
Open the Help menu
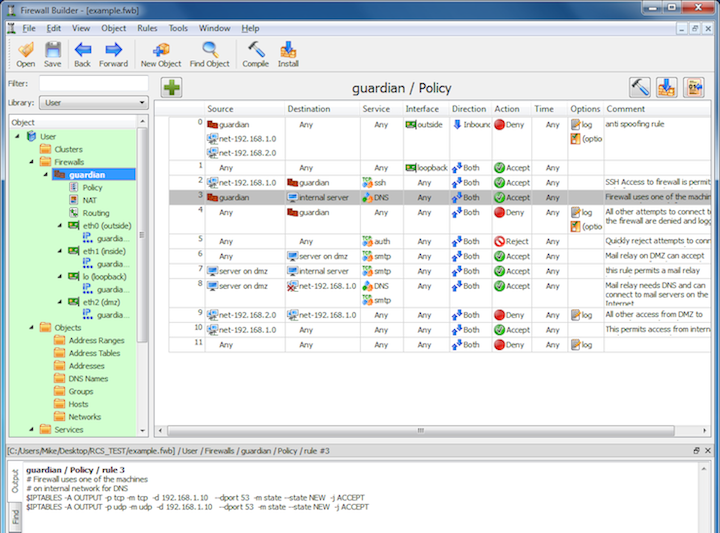[250, 28]
